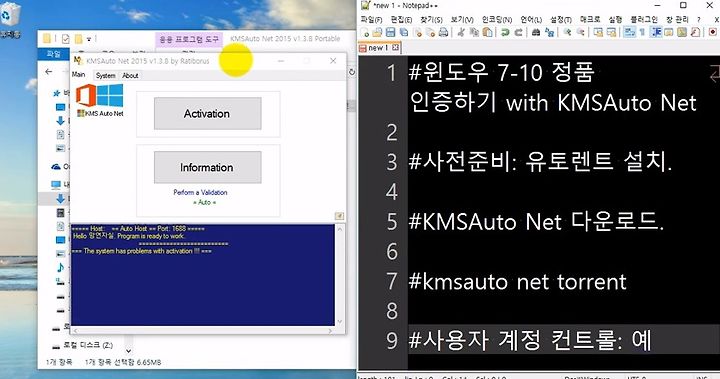Click Quick access star in Explorer sidebar
Screen dimensions: 720x379
click(57, 93)
